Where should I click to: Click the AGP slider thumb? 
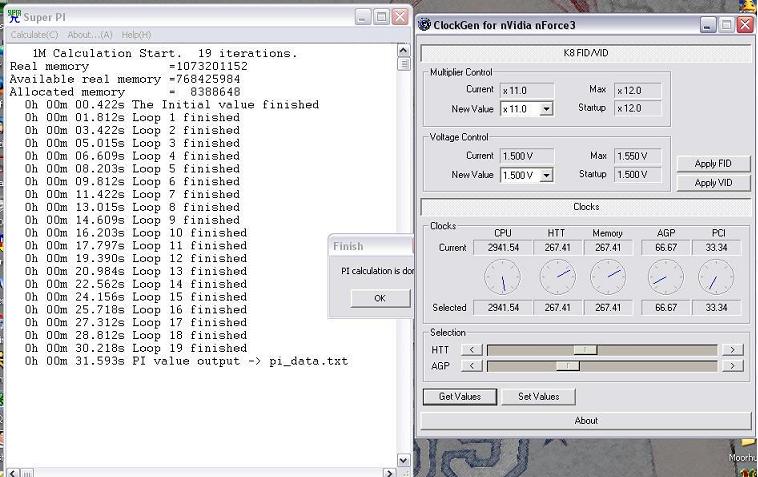[568, 366]
